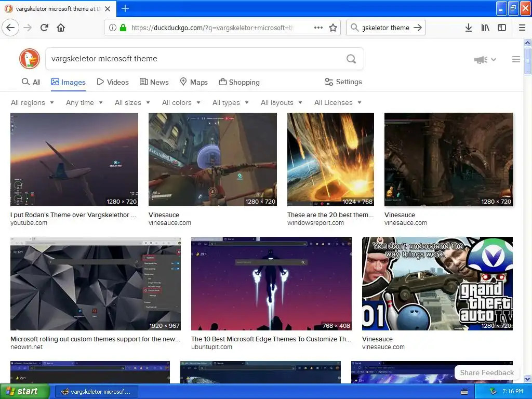The width and height of the screenshot is (532, 399).
Task: Switch to the Shopping tab
Action: tap(239, 82)
